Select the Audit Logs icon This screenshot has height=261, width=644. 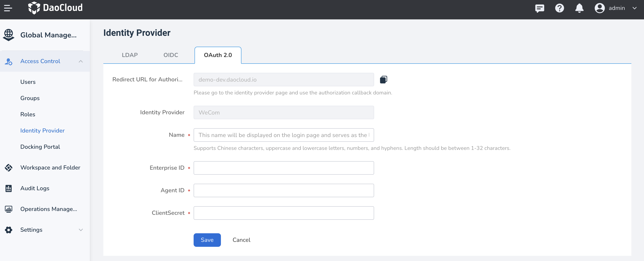[x=9, y=188]
